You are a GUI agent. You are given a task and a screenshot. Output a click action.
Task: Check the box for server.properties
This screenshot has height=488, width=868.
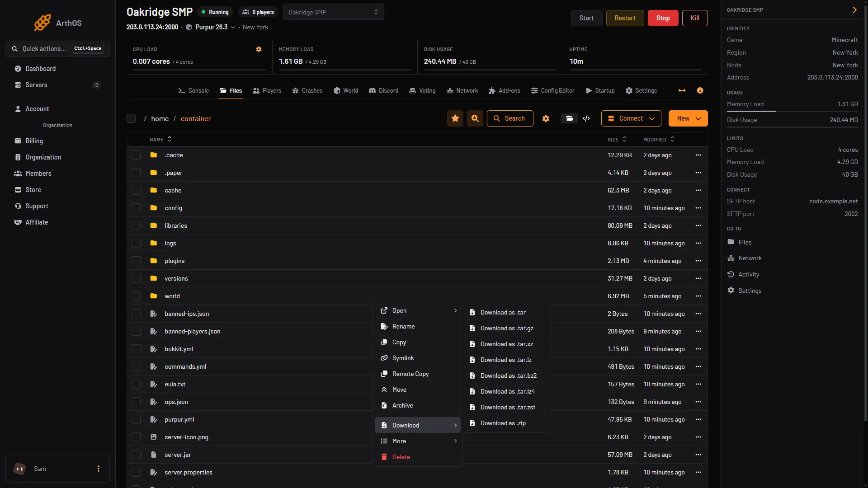coord(136,472)
